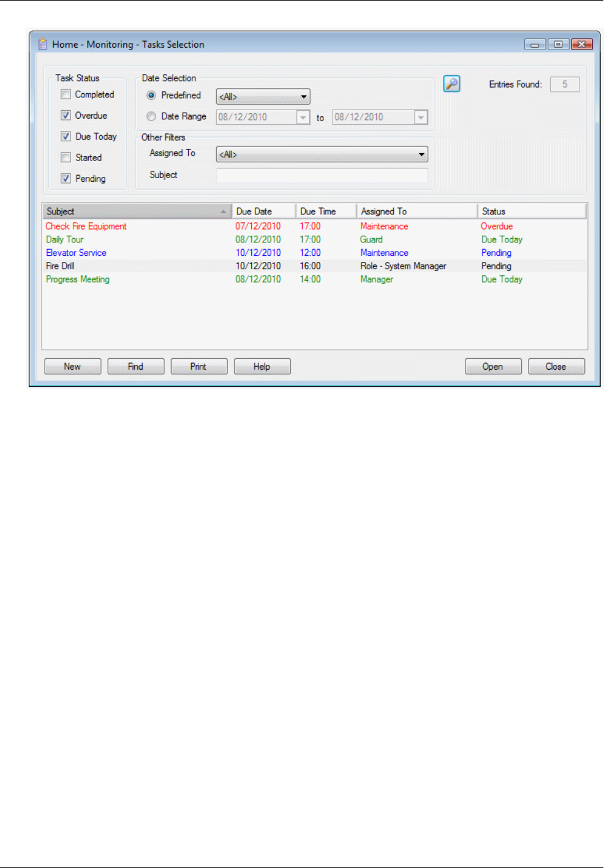Enable the Completed checkbox

(x=66, y=94)
